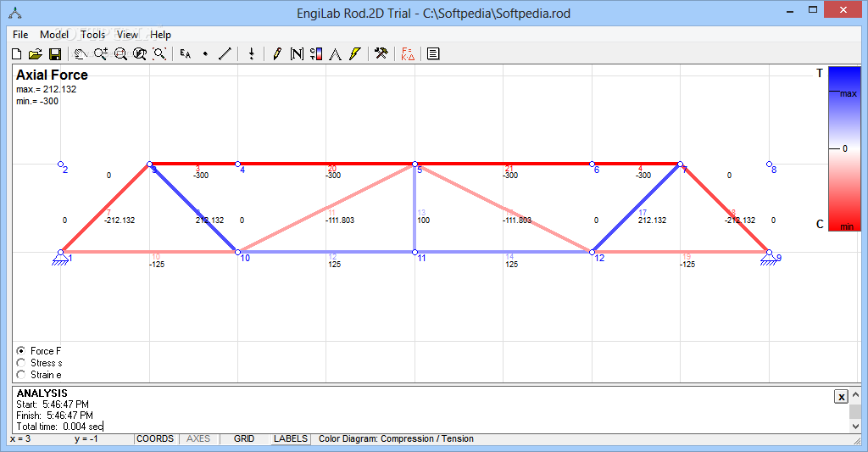Select the Pan hand tool
This screenshot has height=452, width=868.
pyautogui.click(x=81, y=53)
